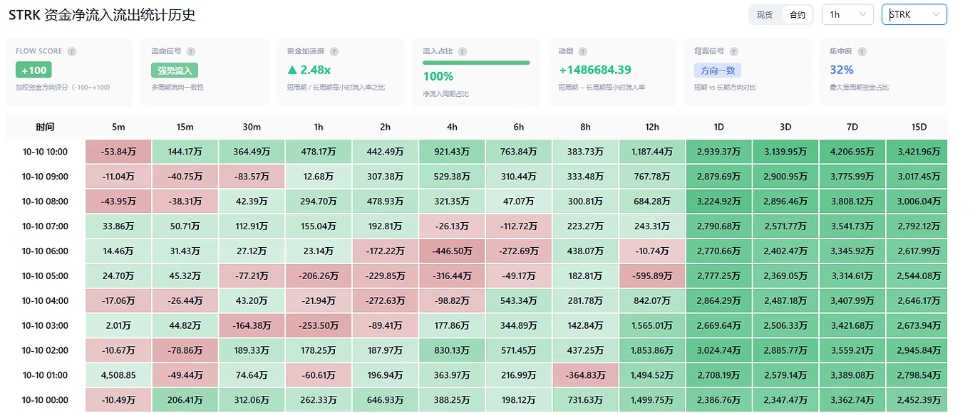Select the -595.89万 cell
The width and height of the screenshot is (980, 413).
point(652,276)
